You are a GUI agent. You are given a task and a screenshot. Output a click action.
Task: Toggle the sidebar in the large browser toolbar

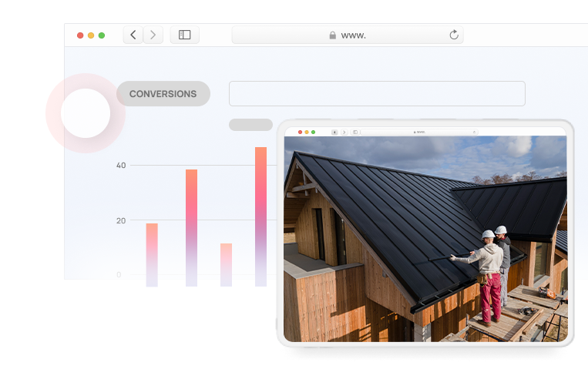click(x=185, y=35)
